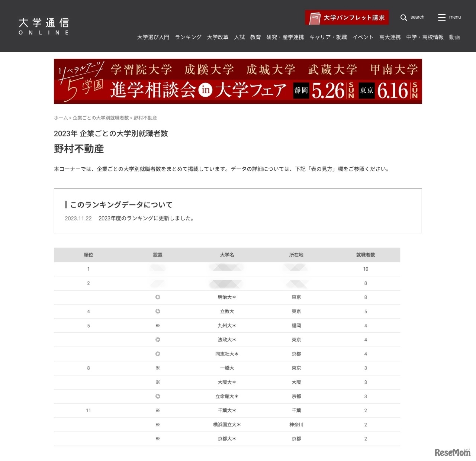This screenshot has width=476, height=461.
Task: Select the 一橋大 table cell
Action: [x=227, y=368]
